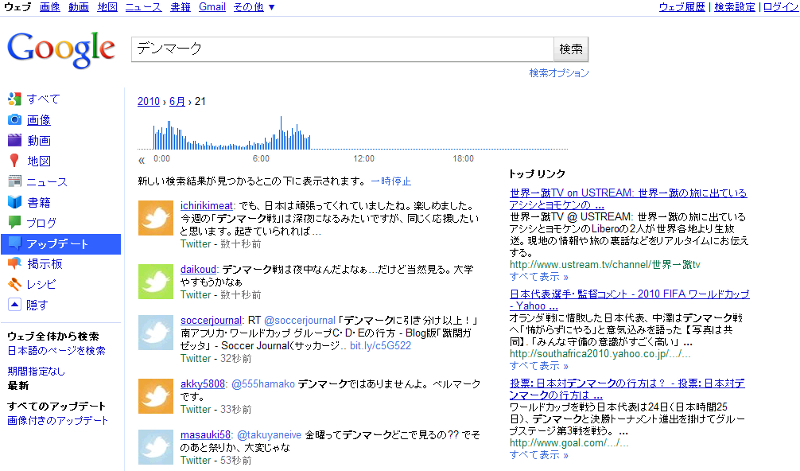
Task: Click daikoud's green Twitter avatar
Action: click(x=156, y=281)
